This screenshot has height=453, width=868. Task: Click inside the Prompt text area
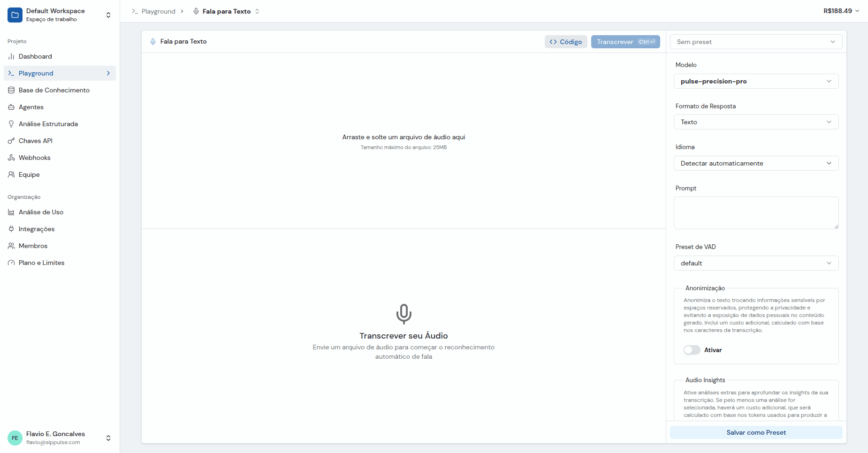(756, 213)
